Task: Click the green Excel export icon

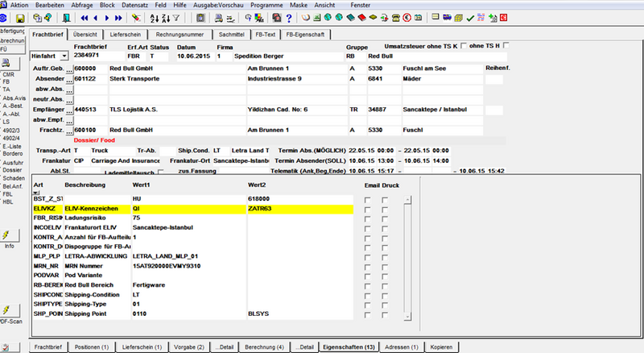Action: (316, 18)
